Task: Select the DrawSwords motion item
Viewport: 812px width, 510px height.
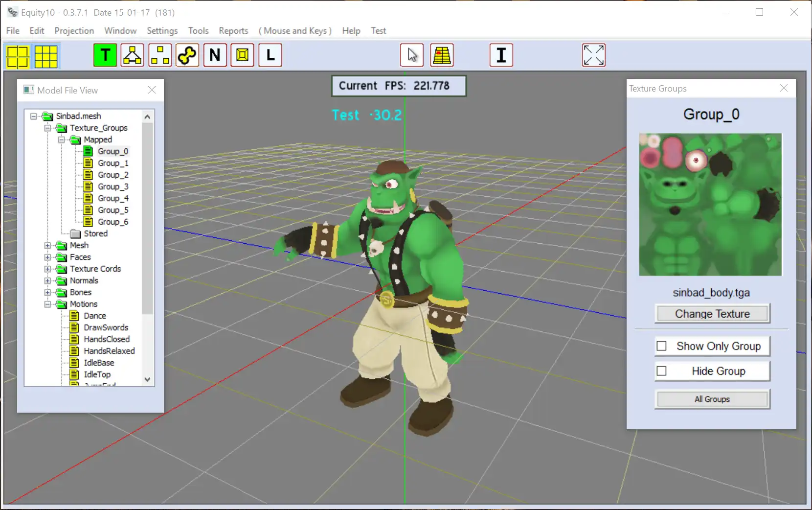Action: 106,327
